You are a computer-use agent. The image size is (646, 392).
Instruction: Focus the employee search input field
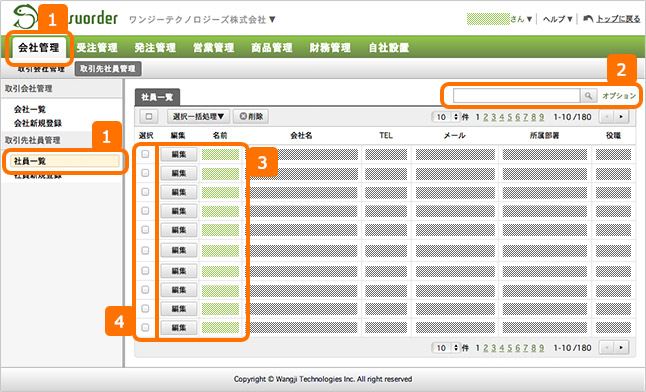pyautogui.click(x=517, y=96)
